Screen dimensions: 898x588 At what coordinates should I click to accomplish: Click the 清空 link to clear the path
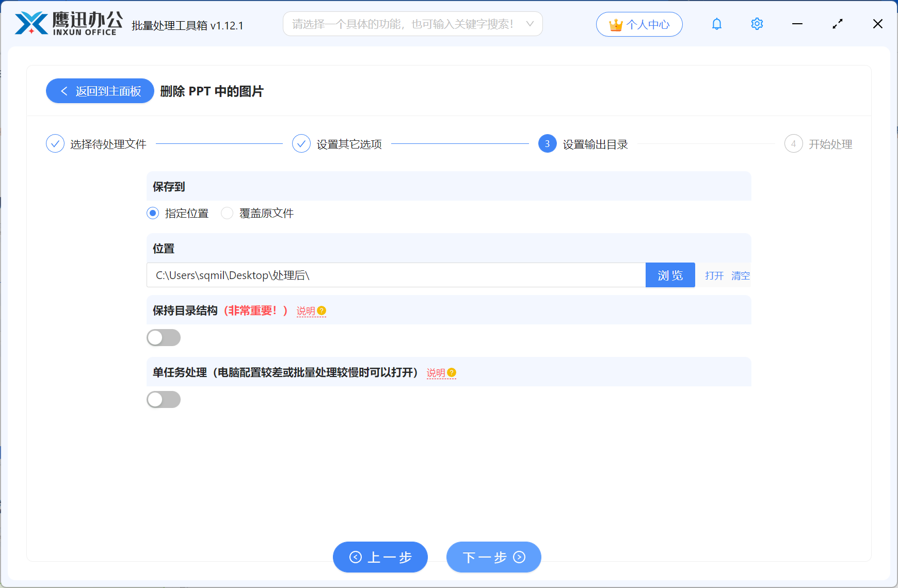click(741, 275)
